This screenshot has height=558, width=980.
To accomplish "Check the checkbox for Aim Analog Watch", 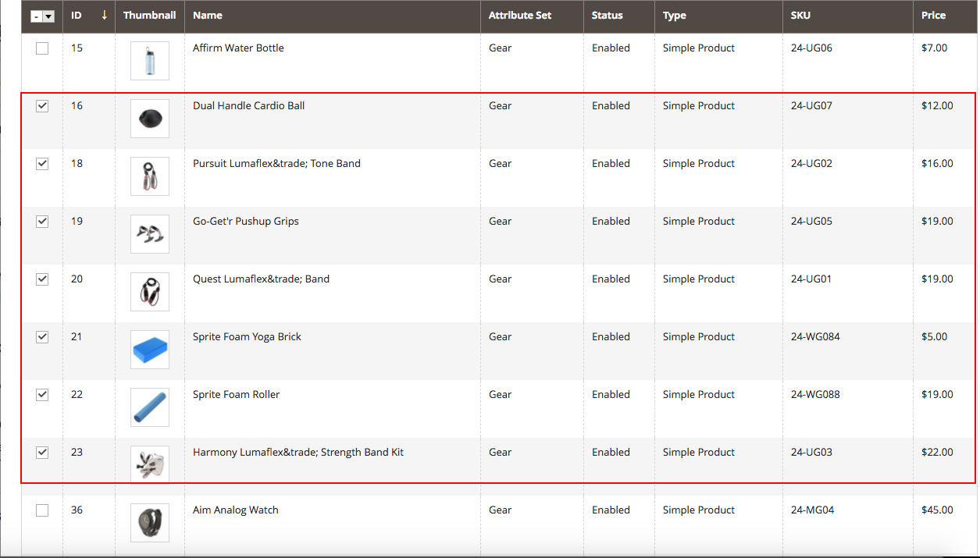I will pos(41,510).
